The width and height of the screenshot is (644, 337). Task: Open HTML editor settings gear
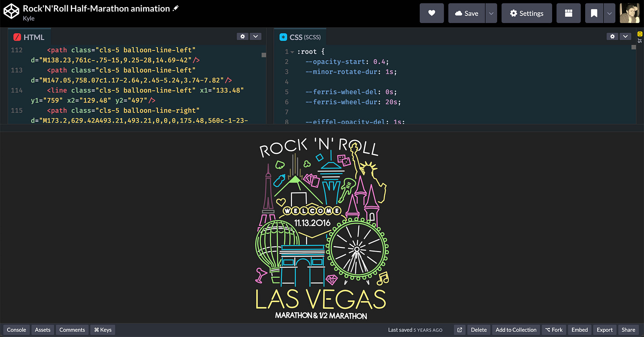click(x=242, y=37)
